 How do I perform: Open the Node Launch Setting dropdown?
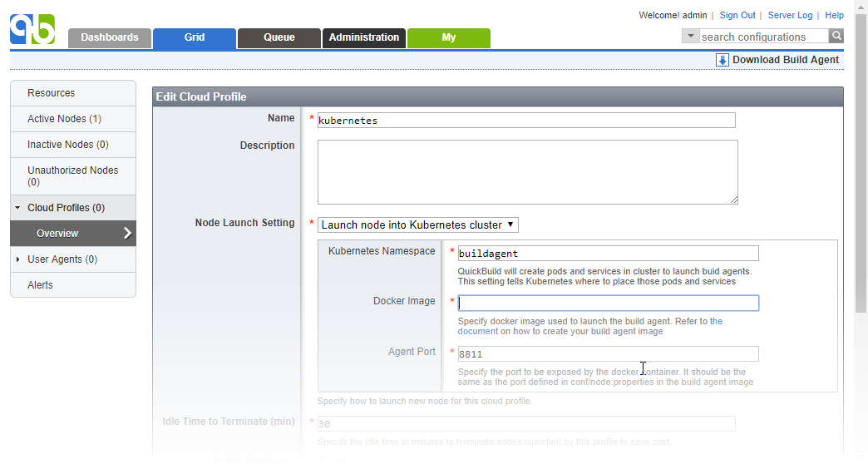418,225
